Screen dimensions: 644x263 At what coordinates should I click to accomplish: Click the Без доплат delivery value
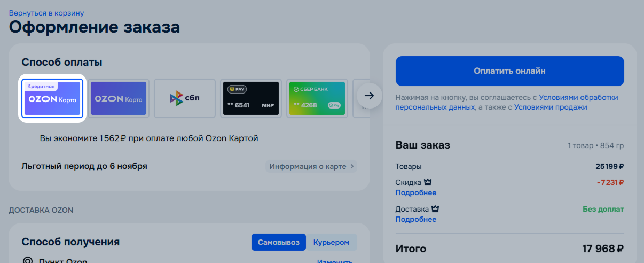pos(603,209)
